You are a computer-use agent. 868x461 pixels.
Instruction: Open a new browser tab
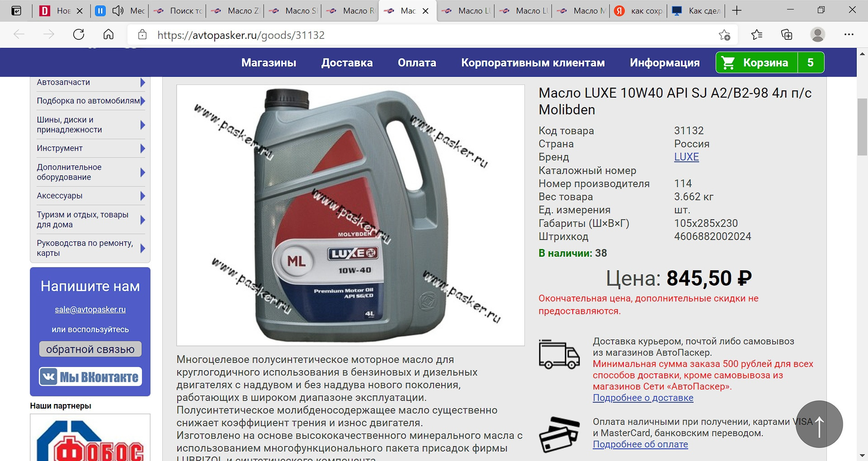(736, 10)
